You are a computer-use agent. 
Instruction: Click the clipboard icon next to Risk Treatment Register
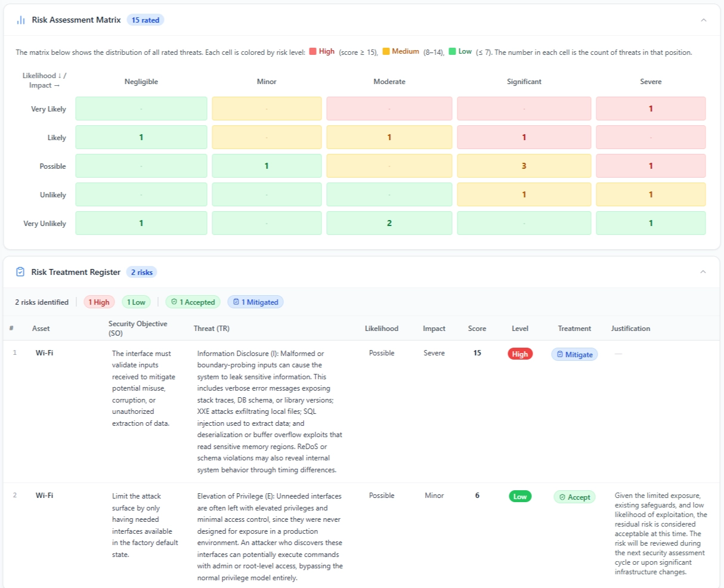pyautogui.click(x=20, y=271)
